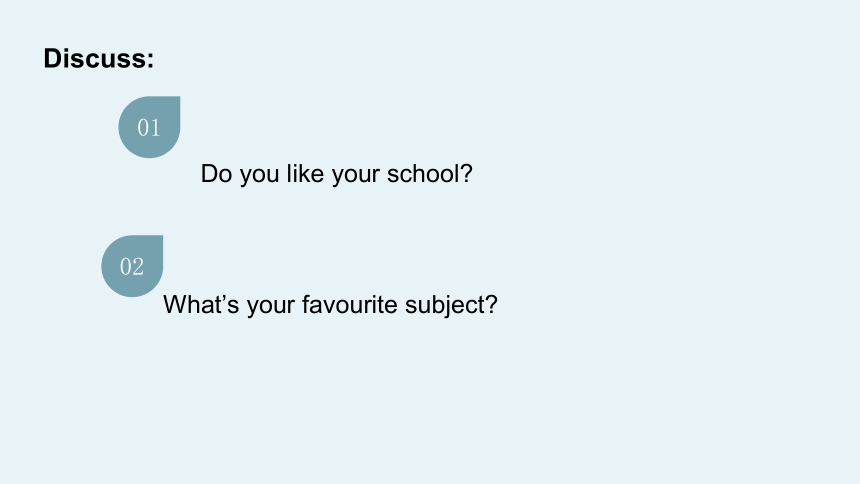
Task: Click the word "What's" starting the second question
Action: [x=201, y=305]
